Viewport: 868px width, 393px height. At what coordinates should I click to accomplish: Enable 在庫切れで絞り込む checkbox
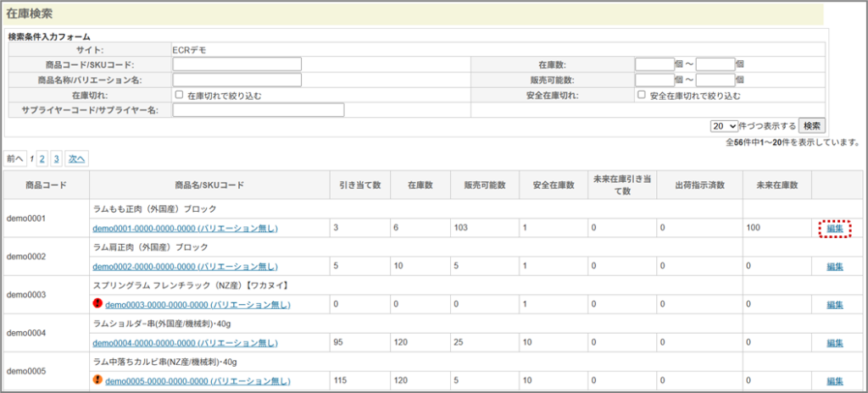(179, 95)
